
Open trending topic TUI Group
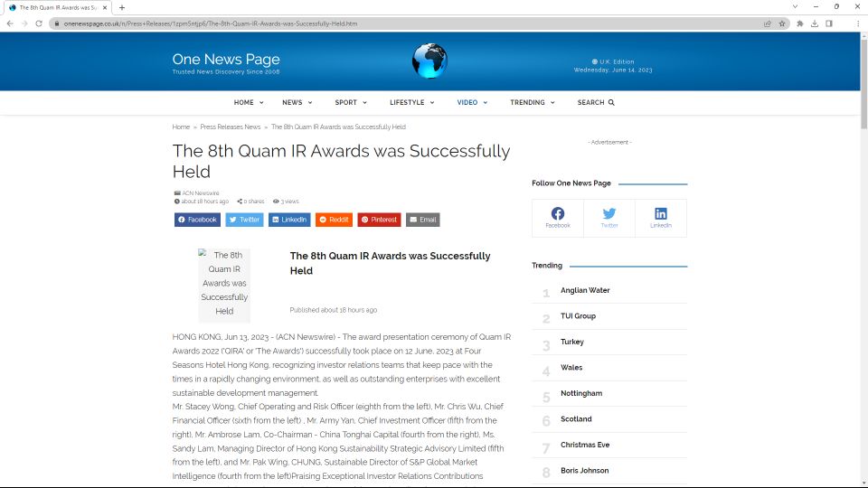click(x=578, y=316)
